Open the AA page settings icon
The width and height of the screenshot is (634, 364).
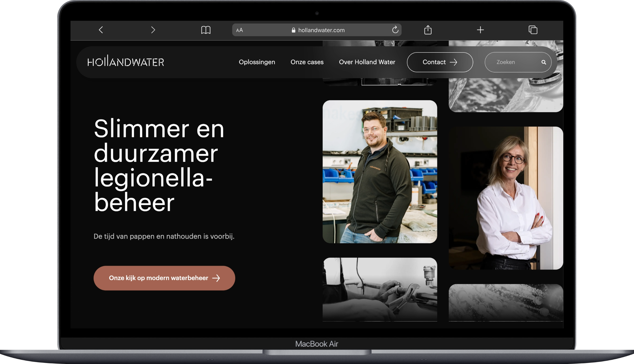pos(239,30)
